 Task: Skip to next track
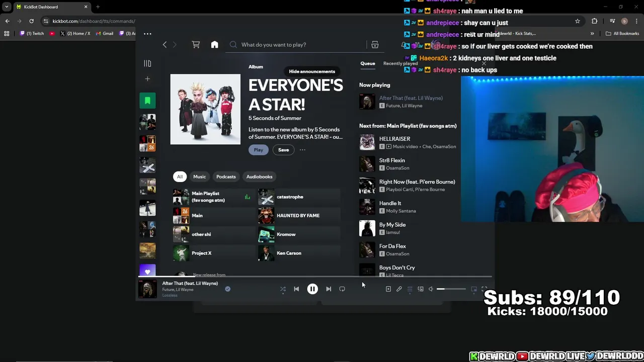pos(329,289)
